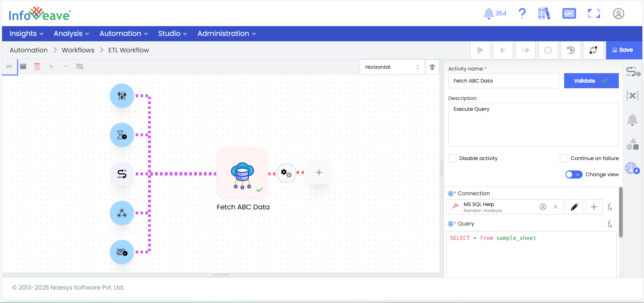Click the Validate button

pyautogui.click(x=591, y=81)
